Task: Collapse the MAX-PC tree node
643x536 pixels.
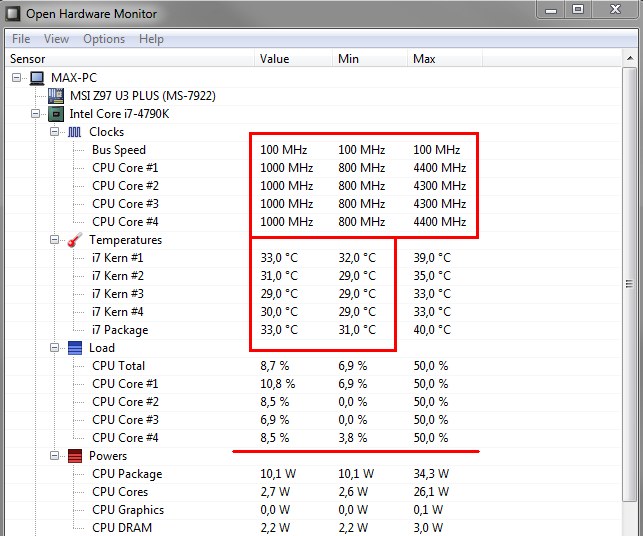Action: point(16,78)
